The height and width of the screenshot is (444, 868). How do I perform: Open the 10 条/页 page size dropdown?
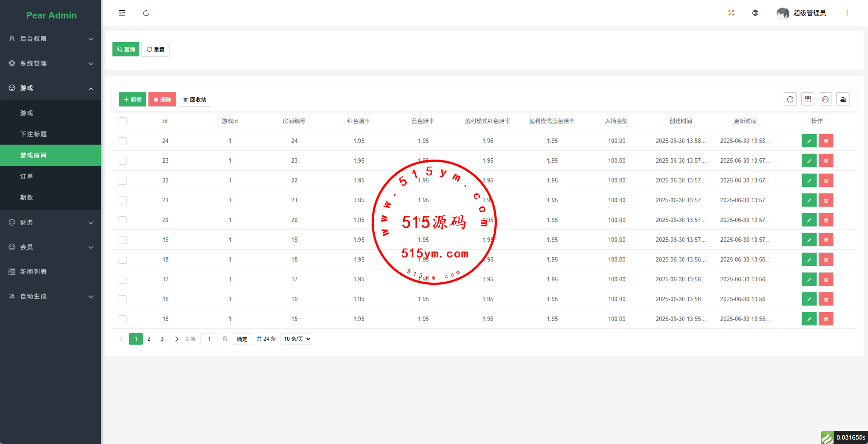(297, 339)
